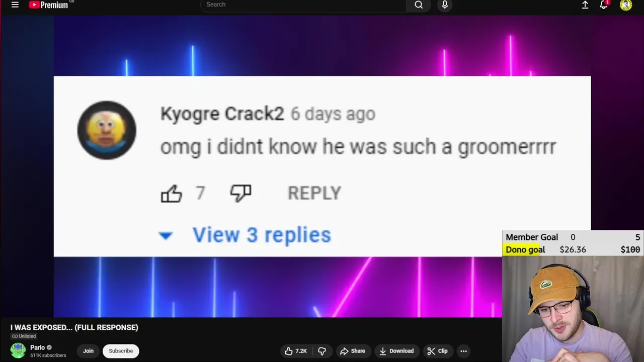Click the REPLY link on comment

(x=314, y=193)
